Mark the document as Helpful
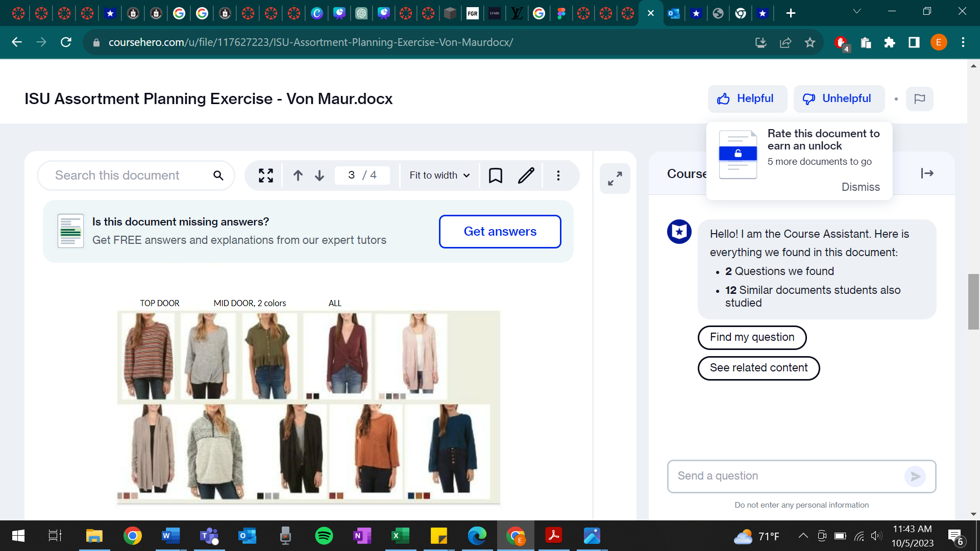980x551 pixels. (x=747, y=99)
